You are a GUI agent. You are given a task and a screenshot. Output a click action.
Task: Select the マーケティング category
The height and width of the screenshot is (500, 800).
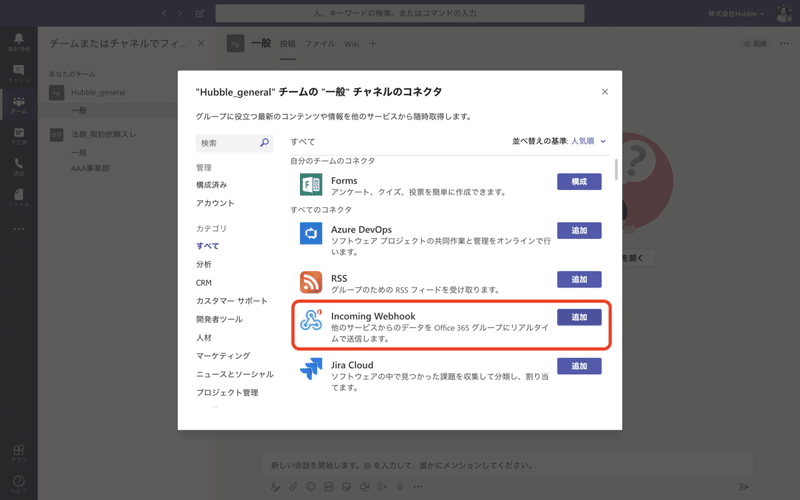click(x=223, y=356)
